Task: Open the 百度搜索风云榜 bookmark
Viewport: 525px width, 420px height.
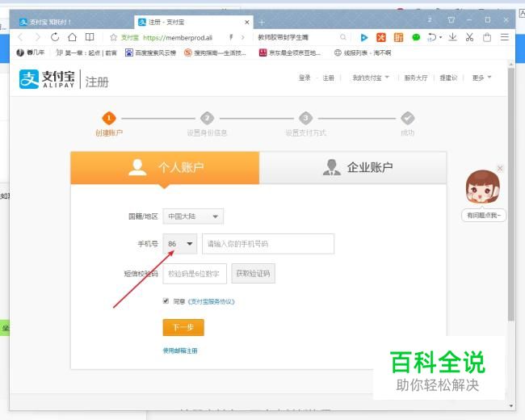Action: point(151,52)
